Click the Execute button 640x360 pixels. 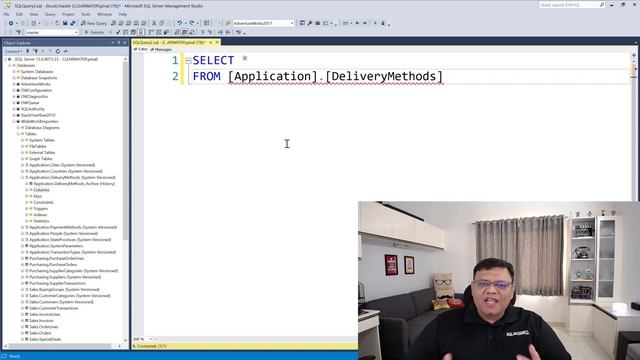94,32
